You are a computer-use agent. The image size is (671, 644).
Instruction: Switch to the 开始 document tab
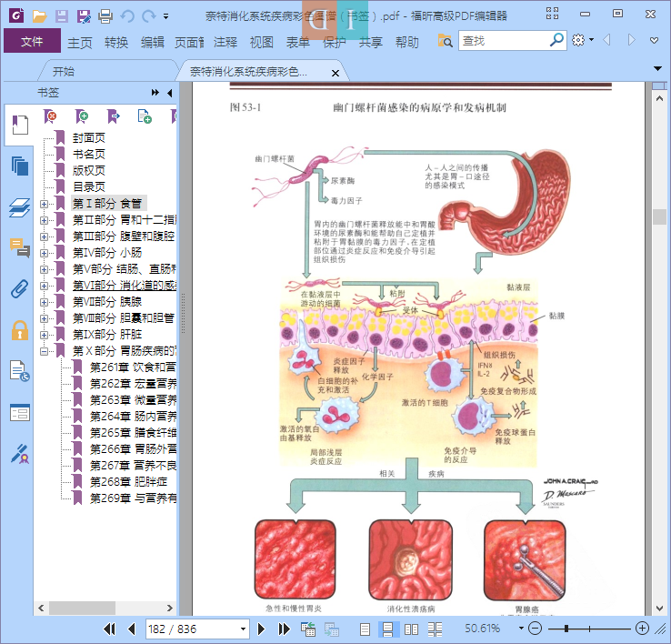[64, 71]
